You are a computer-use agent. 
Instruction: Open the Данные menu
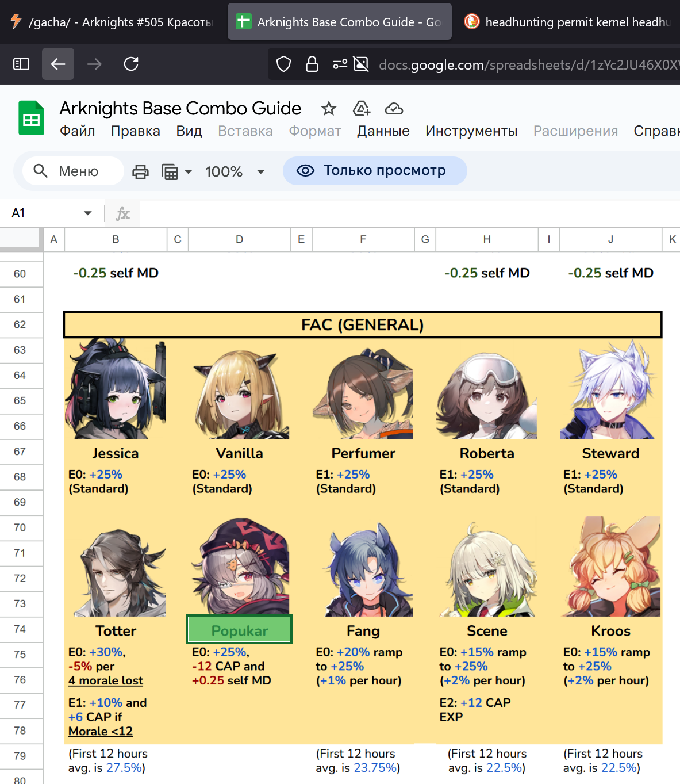(383, 131)
